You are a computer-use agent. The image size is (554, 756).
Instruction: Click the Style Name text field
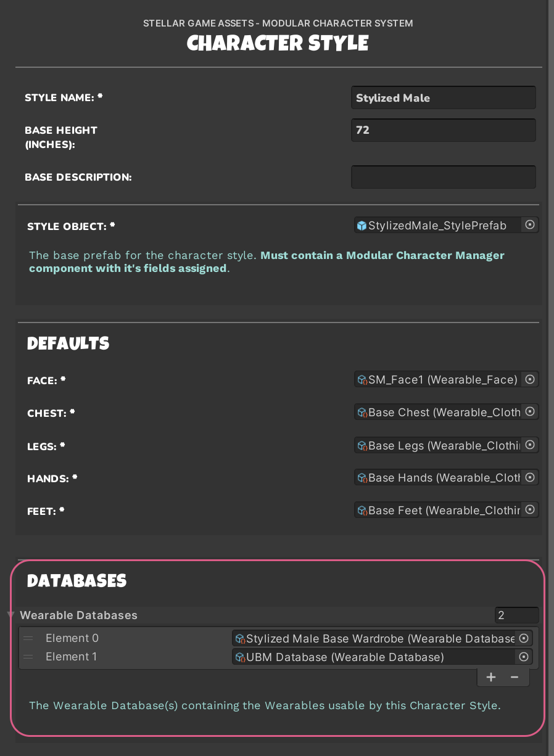tap(443, 97)
